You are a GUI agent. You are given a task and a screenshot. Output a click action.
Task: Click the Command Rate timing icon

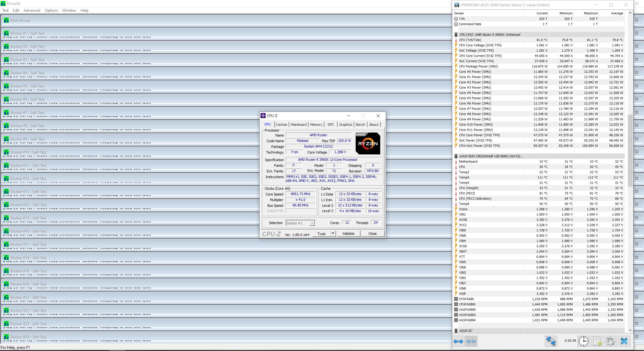pos(456,24)
